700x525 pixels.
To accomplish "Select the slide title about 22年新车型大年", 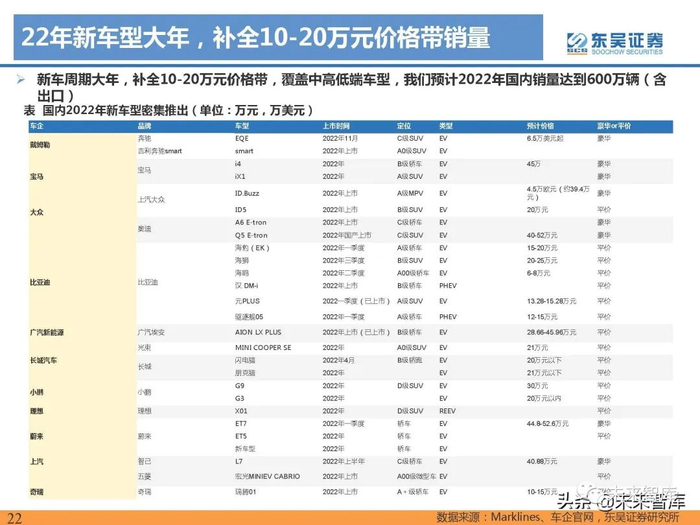I will point(255,38).
